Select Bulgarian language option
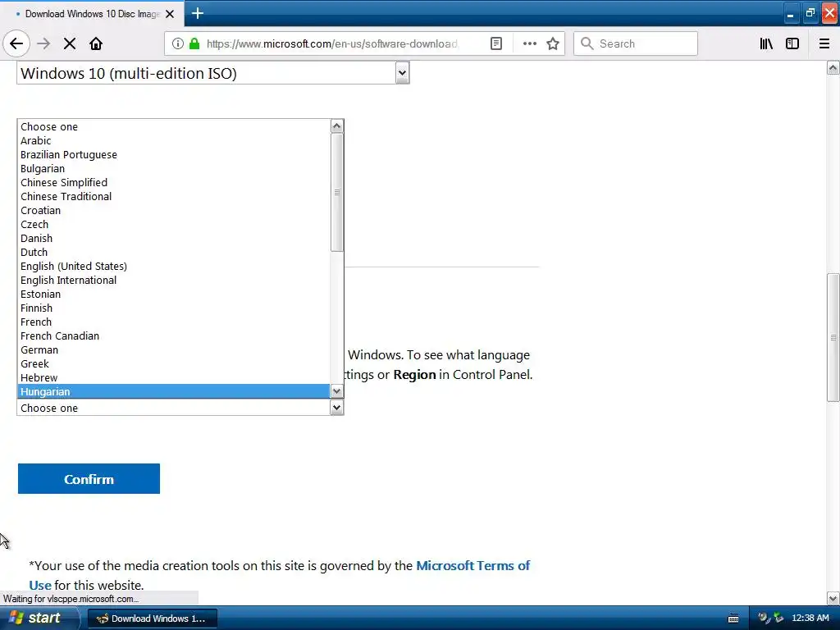The width and height of the screenshot is (840, 630). coord(175,168)
